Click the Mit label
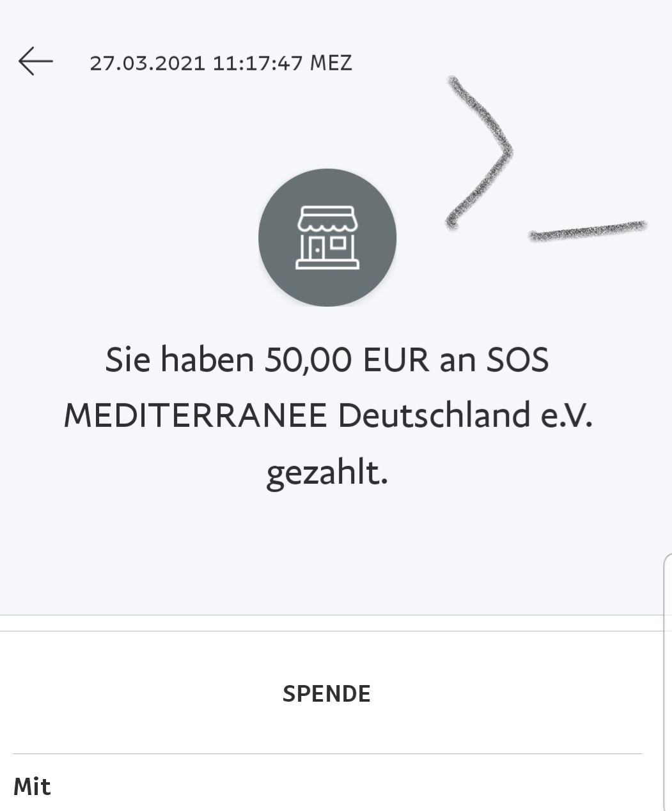 tap(32, 787)
